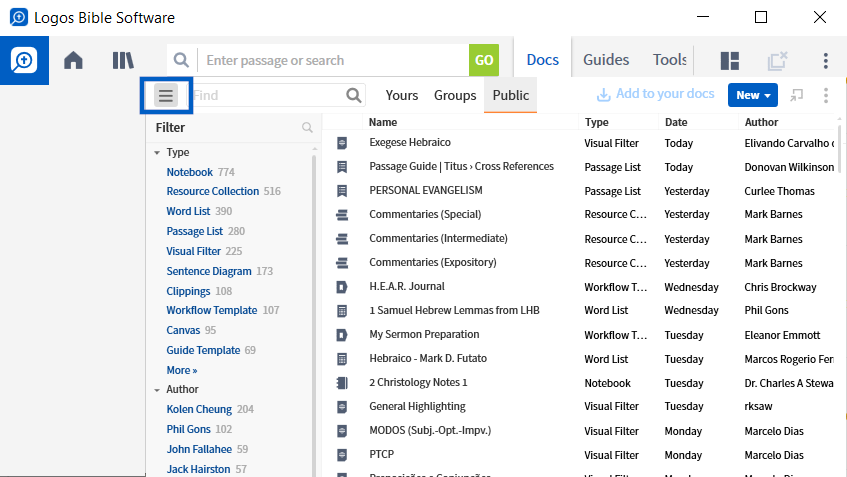Screen dimensions: 847x477
Task: Click the Filter search magnifier icon
Action: pyautogui.click(x=307, y=127)
